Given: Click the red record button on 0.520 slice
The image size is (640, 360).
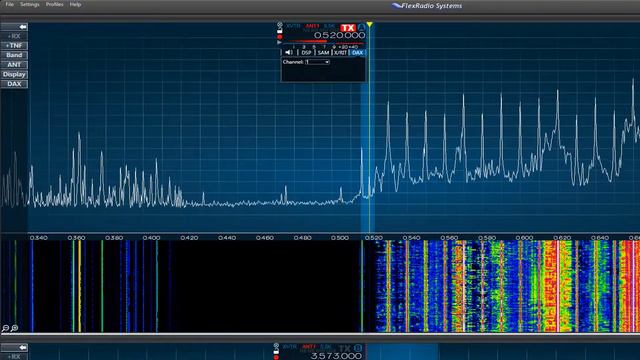Looking at the screenshot, I should pos(280,37).
